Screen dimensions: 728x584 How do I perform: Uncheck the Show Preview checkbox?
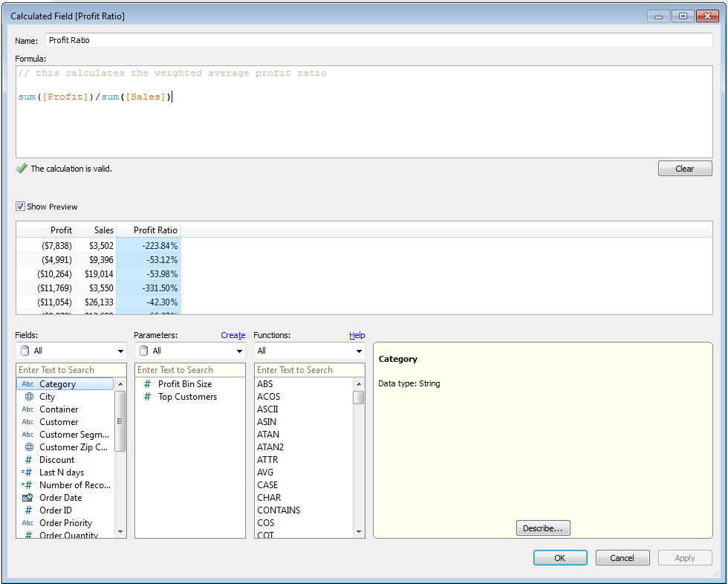point(19,207)
